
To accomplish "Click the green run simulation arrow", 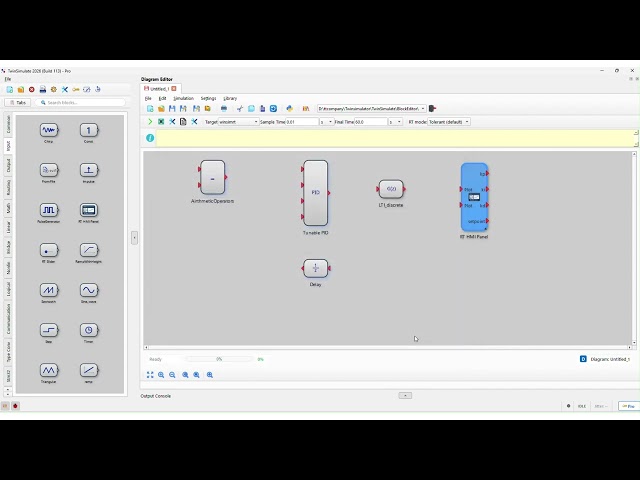I will pyautogui.click(x=150, y=122).
